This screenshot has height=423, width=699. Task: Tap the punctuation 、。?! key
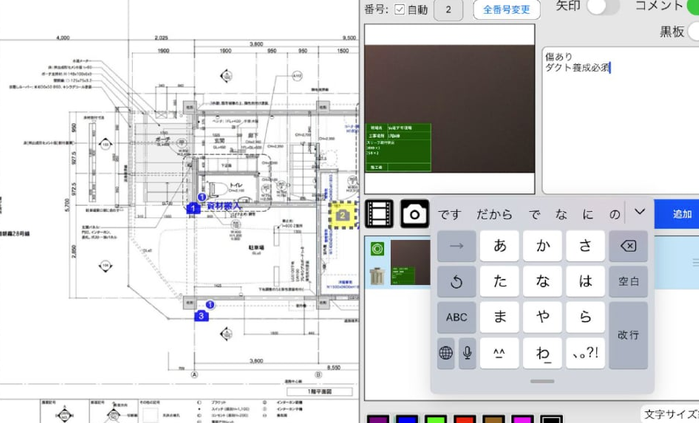(585, 353)
